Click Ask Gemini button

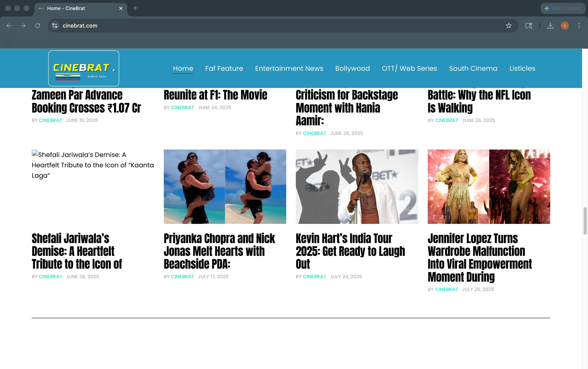563,8
